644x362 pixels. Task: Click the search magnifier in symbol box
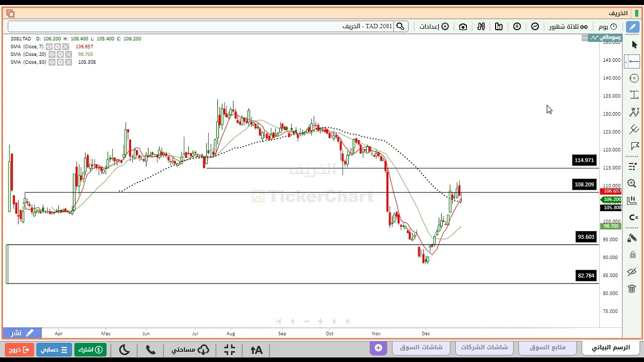(400, 26)
